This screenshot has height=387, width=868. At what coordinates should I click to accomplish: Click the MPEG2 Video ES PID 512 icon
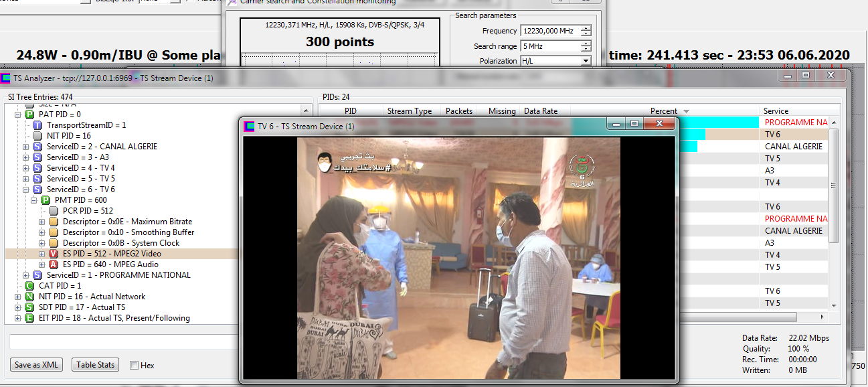[x=54, y=254]
